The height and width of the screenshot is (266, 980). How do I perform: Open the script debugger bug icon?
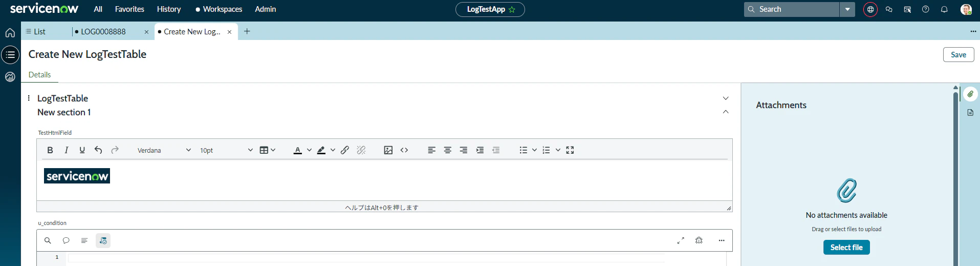tap(699, 240)
